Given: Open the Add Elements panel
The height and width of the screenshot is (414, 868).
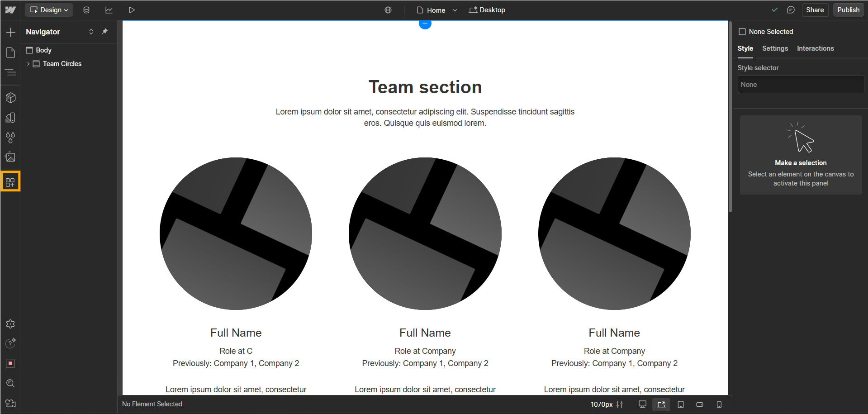Looking at the screenshot, I should coord(10,32).
